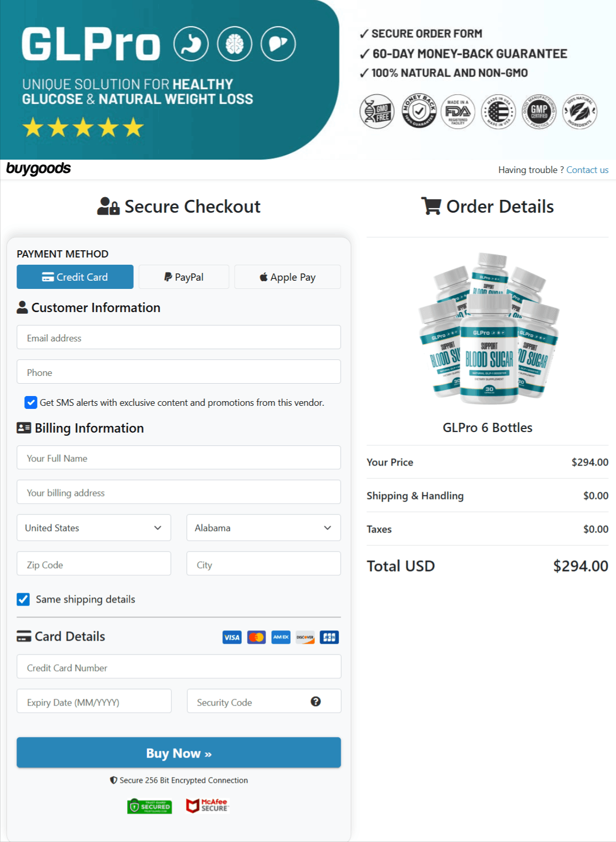Click the Discover card logo
Viewport: 616px width, 842px height.
coord(305,638)
